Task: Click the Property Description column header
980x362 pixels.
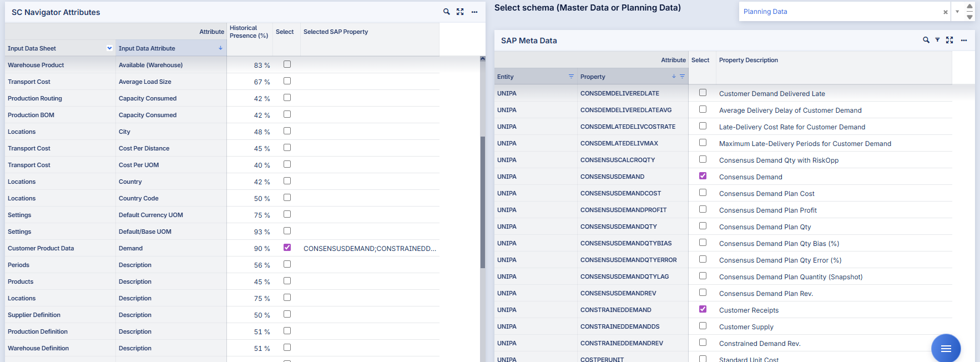Action: pos(748,60)
